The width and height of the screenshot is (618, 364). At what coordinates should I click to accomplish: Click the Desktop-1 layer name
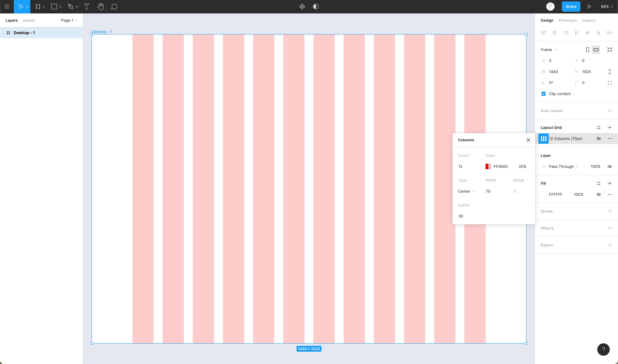pyautogui.click(x=24, y=33)
